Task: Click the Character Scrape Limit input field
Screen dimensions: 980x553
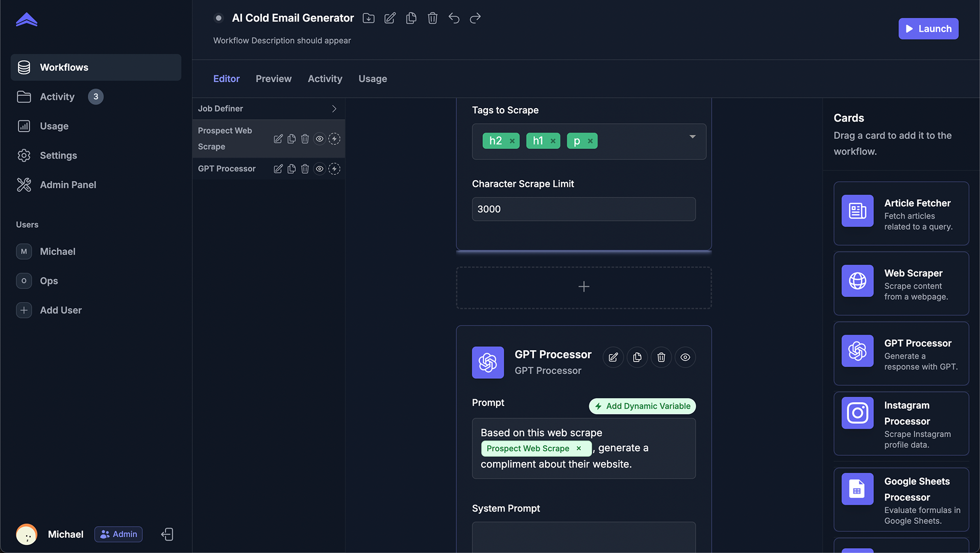Action: 583,209
